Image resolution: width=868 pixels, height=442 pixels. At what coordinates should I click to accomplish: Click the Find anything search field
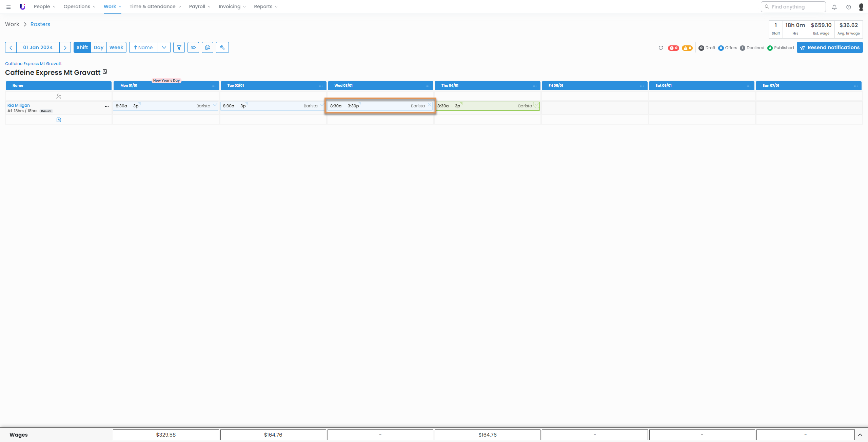tap(793, 7)
